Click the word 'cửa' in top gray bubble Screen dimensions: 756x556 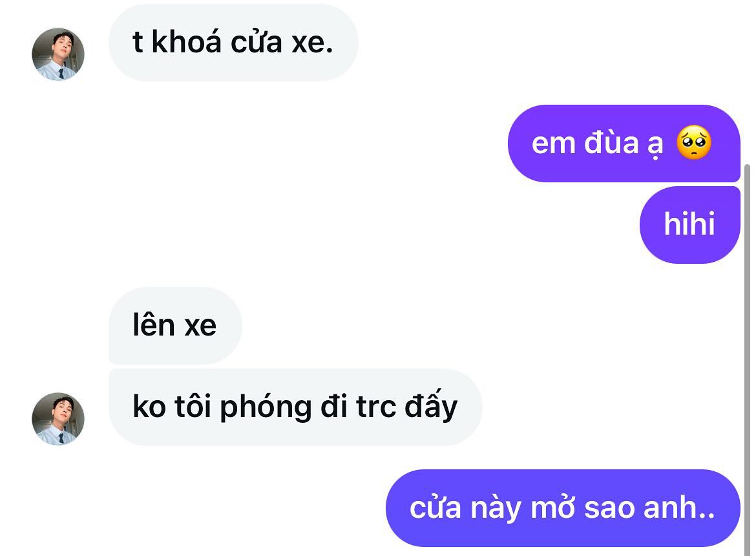[x=256, y=43]
